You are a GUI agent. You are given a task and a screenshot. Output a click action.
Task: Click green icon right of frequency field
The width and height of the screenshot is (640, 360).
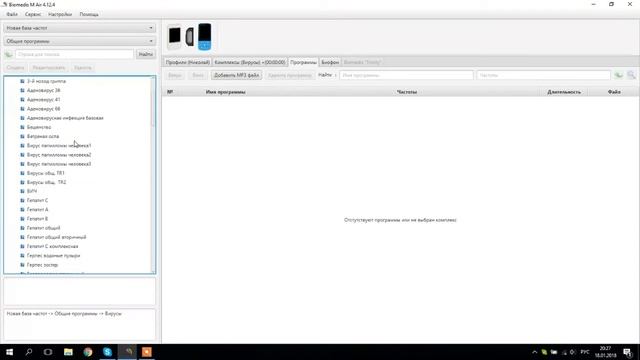tap(619, 75)
